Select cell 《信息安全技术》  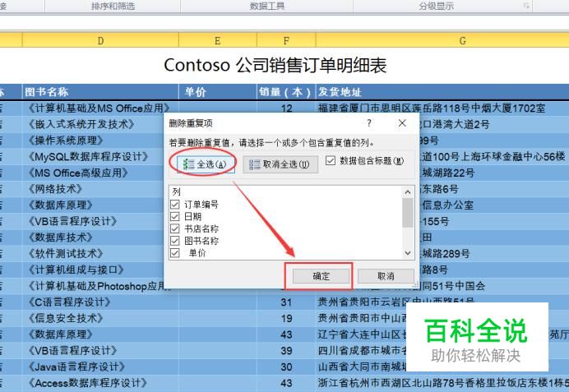pos(100,318)
